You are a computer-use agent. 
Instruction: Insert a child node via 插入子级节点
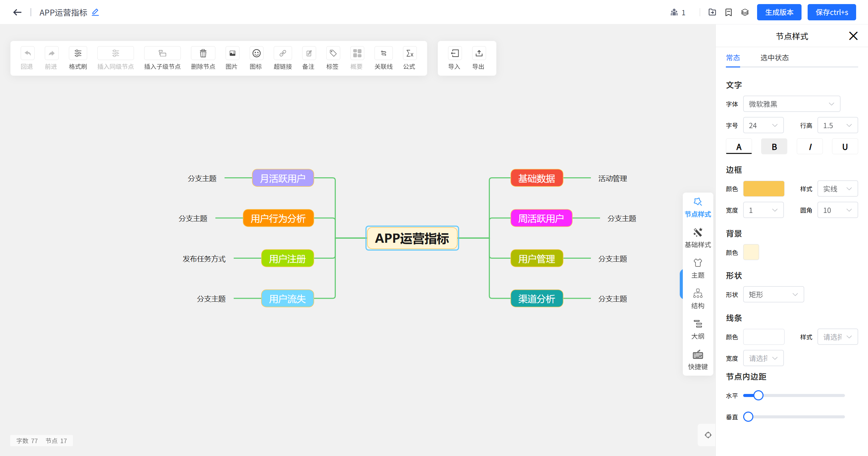click(x=162, y=54)
